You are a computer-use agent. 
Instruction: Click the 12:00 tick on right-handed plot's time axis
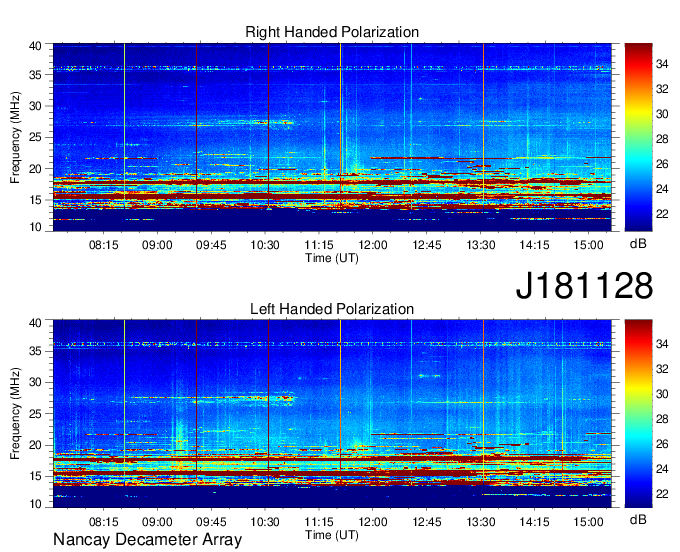[373, 245]
